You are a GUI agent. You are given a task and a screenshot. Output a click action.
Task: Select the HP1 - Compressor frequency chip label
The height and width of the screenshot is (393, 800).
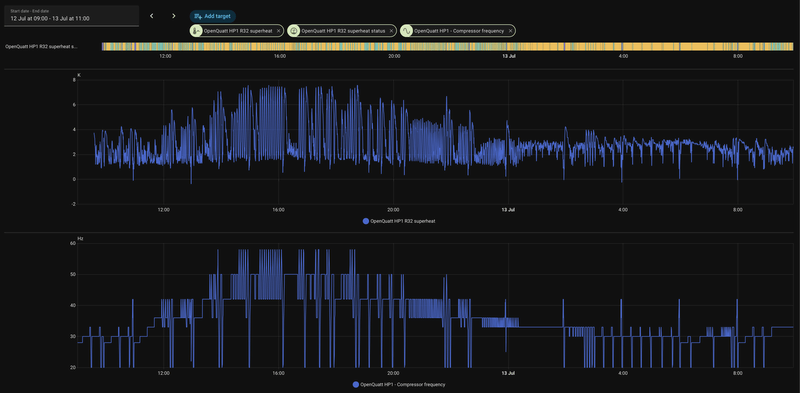(459, 31)
